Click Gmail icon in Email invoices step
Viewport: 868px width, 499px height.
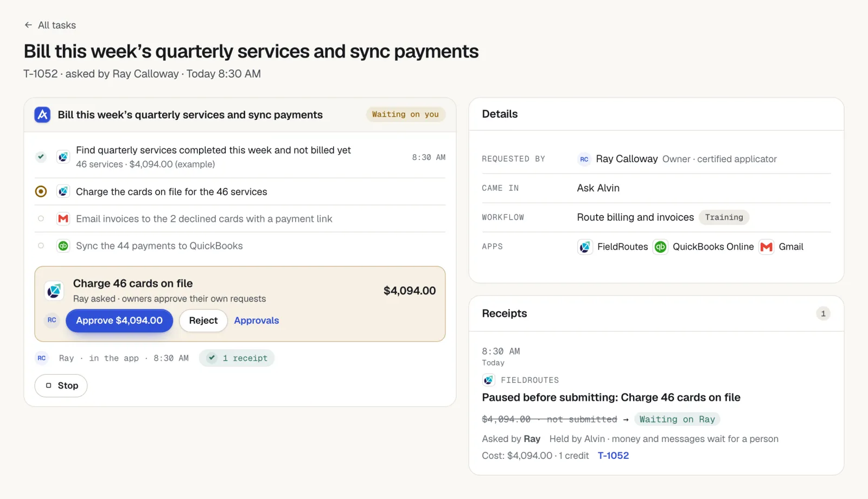pyautogui.click(x=63, y=219)
